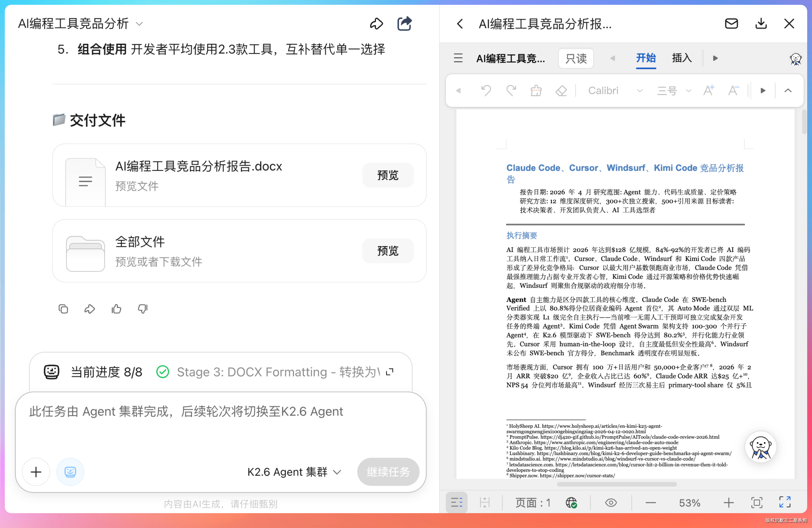Click the undo arrow in toolbar
The image size is (812, 528).
486,90
